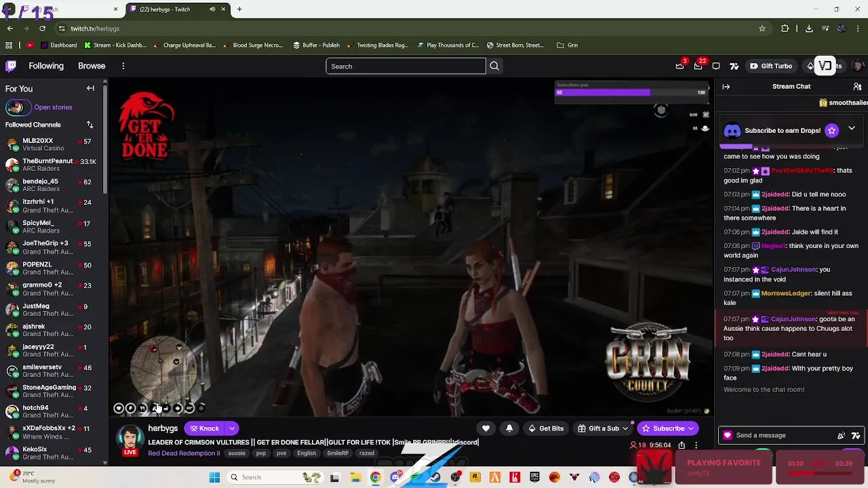This screenshot has height=488, width=868.
Task: Go back in browser history
Action: tap(9, 28)
